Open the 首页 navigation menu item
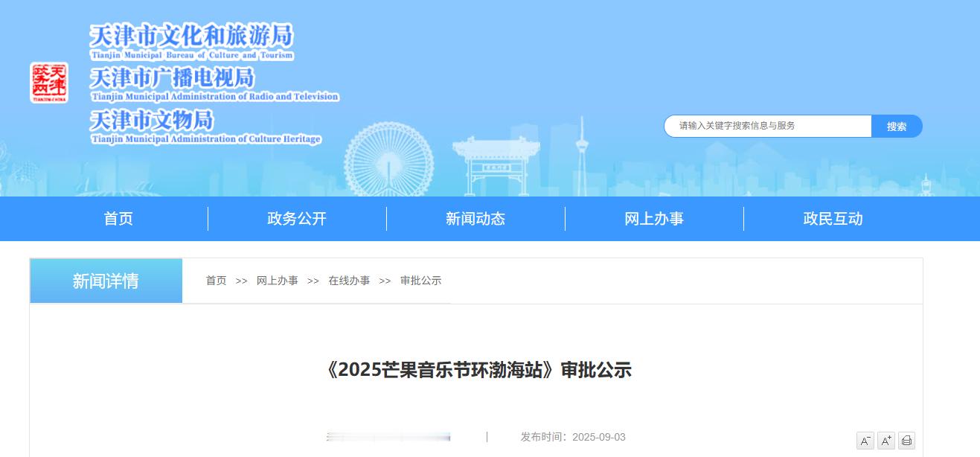This screenshot has height=457, width=980. click(x=118, y=219)
